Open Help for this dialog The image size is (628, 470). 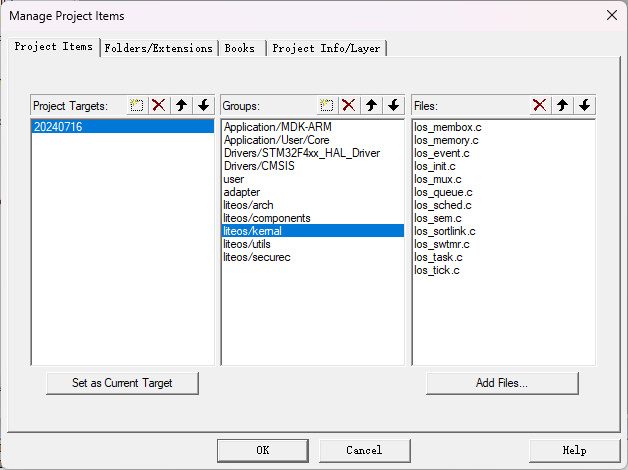coord(574,450)
